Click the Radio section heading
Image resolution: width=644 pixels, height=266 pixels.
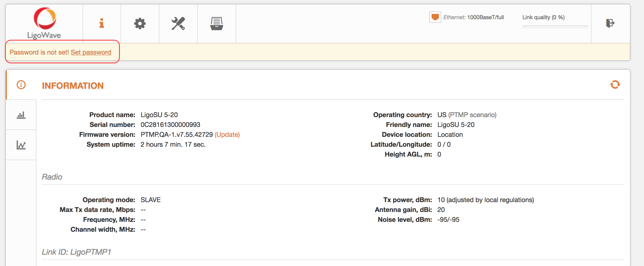click(x=52, y=177)
